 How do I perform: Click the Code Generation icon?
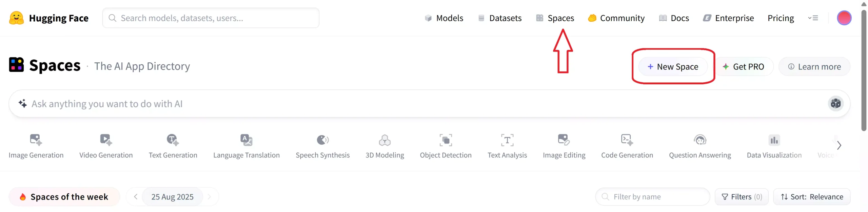[x=627, y=140]
